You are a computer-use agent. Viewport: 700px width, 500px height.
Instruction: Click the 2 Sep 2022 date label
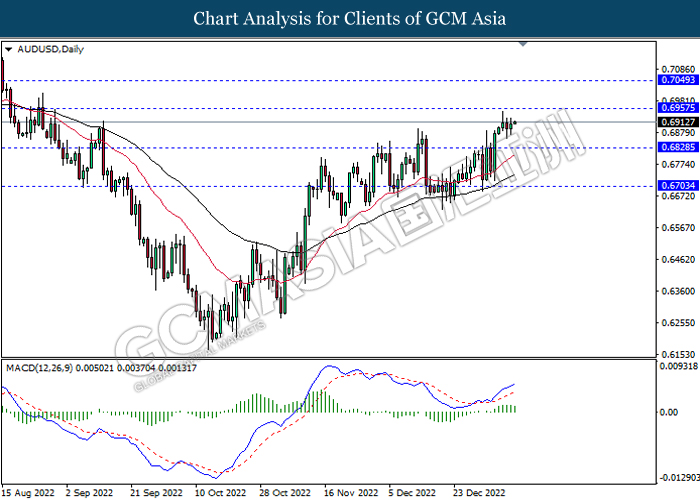click(x=89, y=493)
